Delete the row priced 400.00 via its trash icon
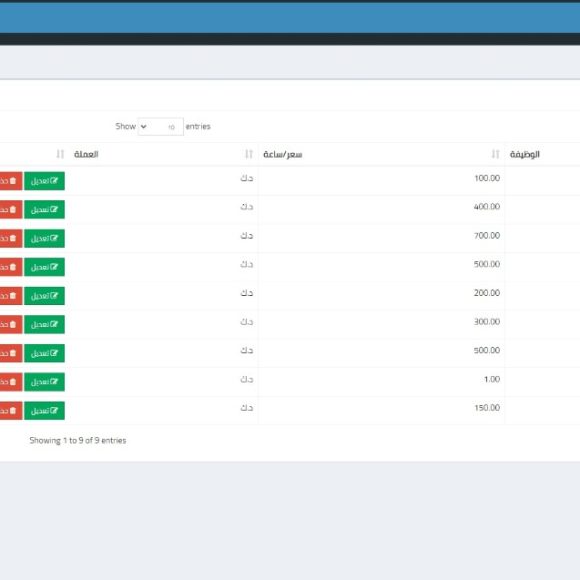This screenshot has width=580, height=580. tap(13, 210)
